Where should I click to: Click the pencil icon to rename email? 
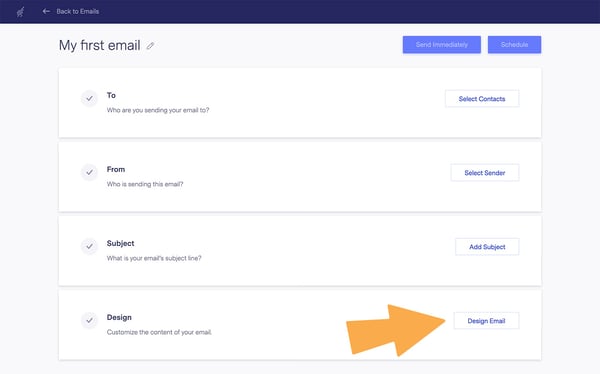tap(150, 46)
